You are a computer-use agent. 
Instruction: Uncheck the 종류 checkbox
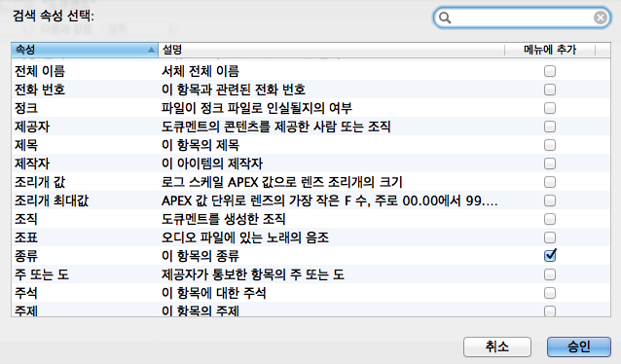(x=550, y=255)
